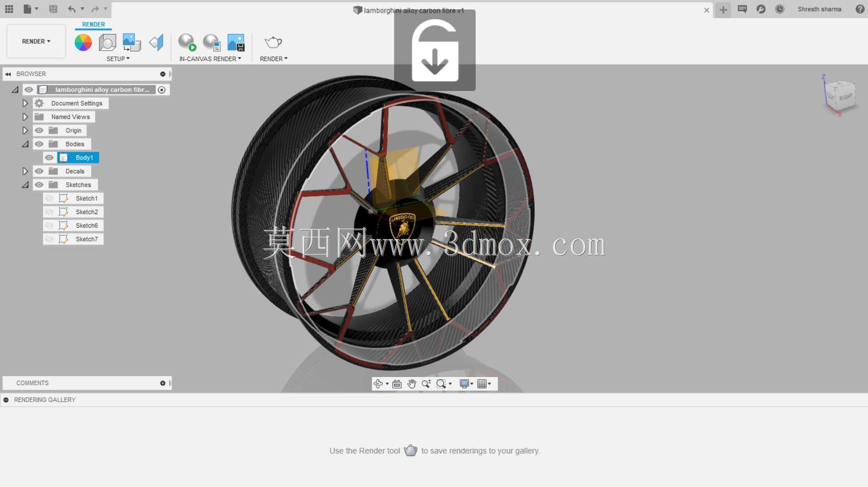
Task: Open Display Settings monitor icon
Action: click(x=464, y=384)
